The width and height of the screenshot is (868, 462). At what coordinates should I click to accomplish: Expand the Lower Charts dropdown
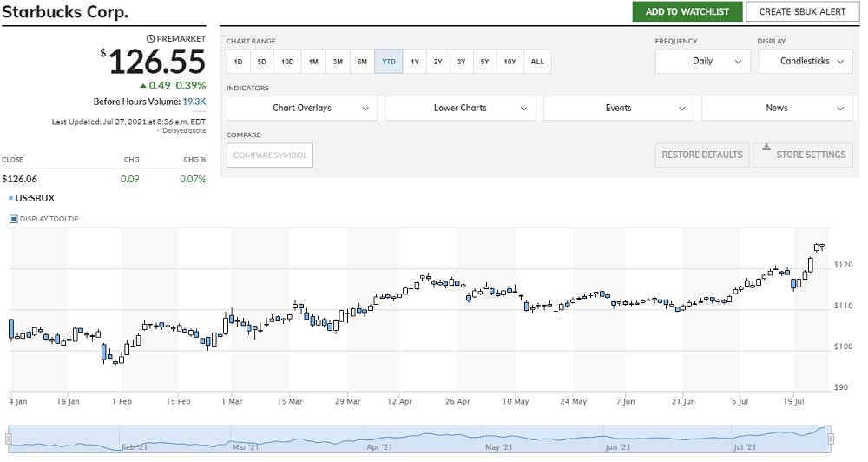point(460,108)
